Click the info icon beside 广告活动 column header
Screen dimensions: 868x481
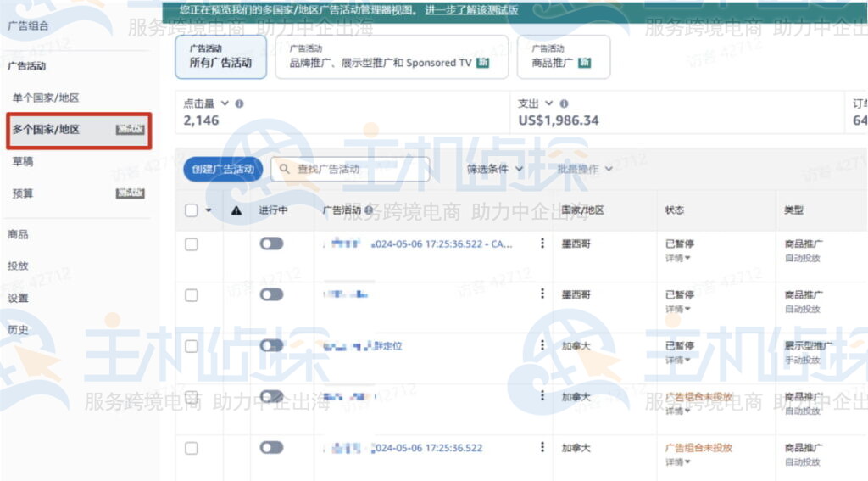tap(369, 210)
